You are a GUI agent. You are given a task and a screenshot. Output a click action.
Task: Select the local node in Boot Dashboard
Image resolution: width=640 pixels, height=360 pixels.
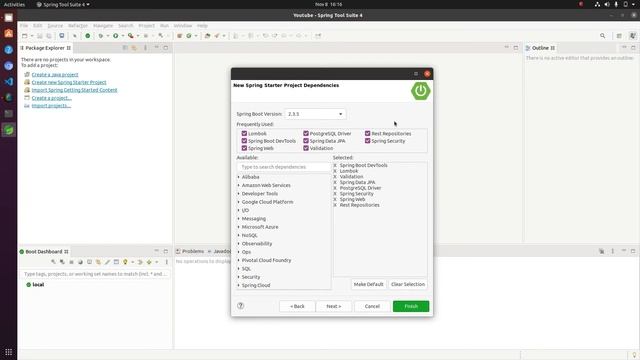(38, 284)
